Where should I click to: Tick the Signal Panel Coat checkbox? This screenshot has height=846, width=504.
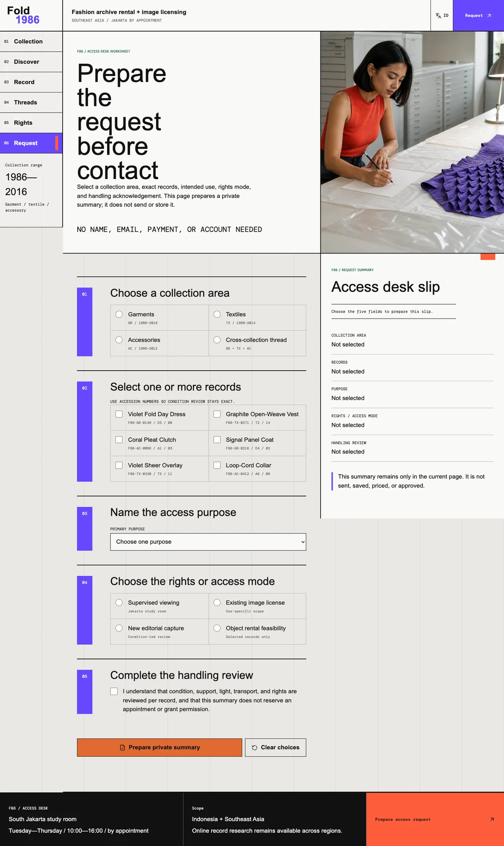pyautogui.click(x=217, y=440)
